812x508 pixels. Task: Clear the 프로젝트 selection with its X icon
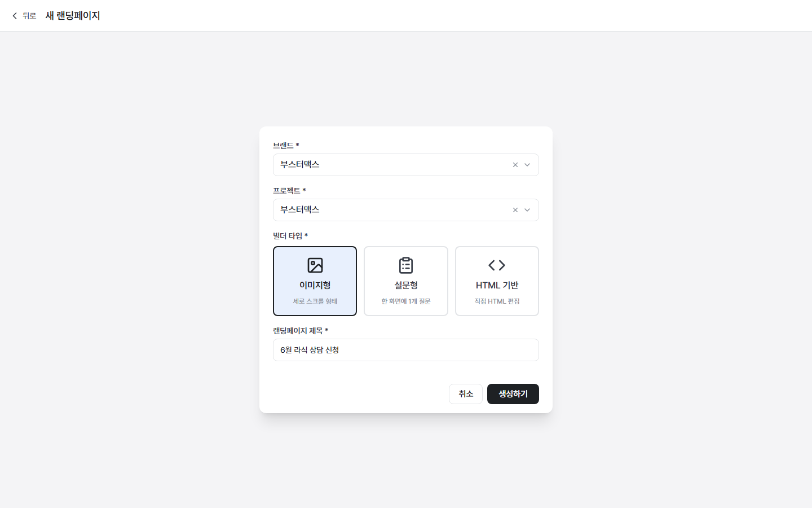pos(515,210)
